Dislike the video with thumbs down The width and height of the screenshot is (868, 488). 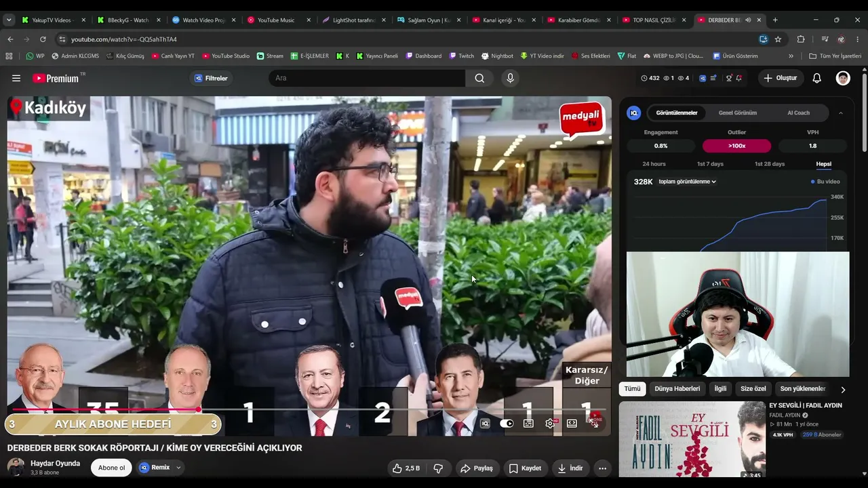[438, 468]
